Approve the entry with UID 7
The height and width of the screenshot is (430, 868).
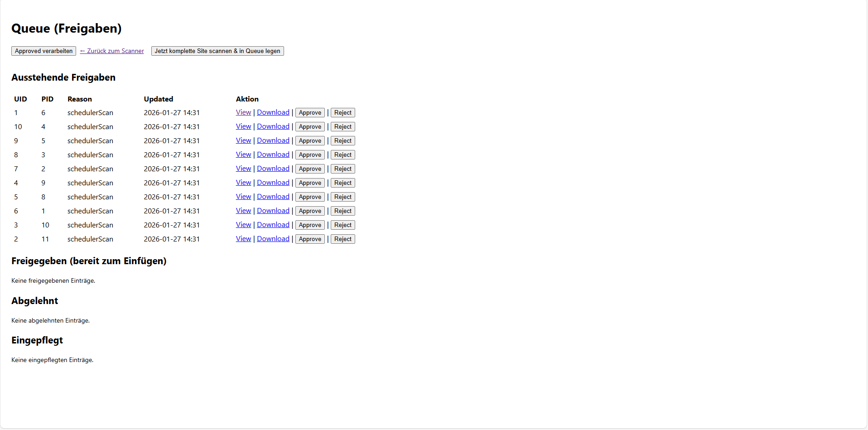point(309,169)
